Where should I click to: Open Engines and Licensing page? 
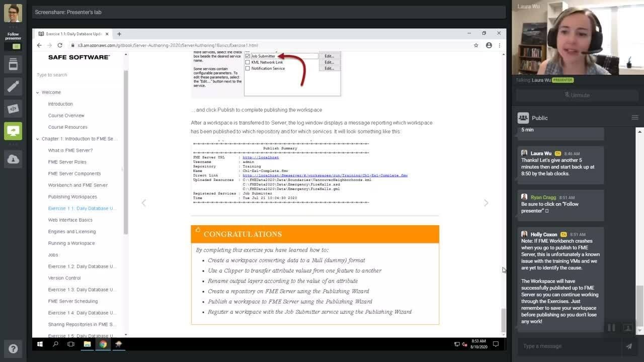click(x=72, y=231)
